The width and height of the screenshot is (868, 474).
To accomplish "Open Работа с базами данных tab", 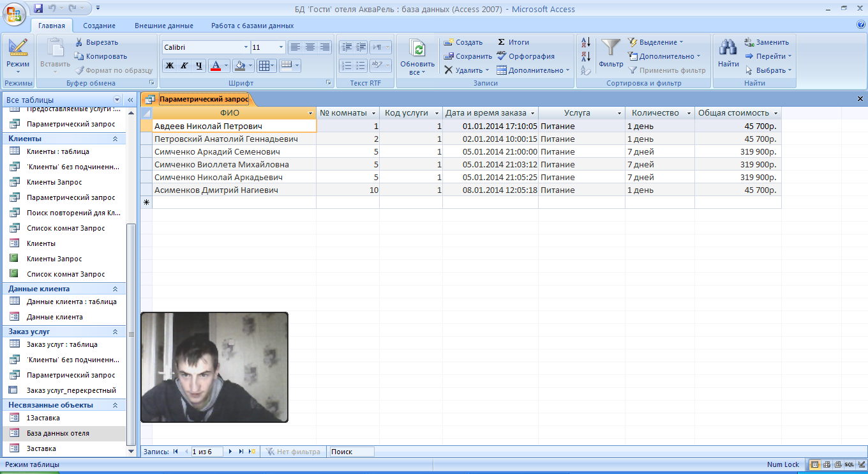I will pos(253,26).
